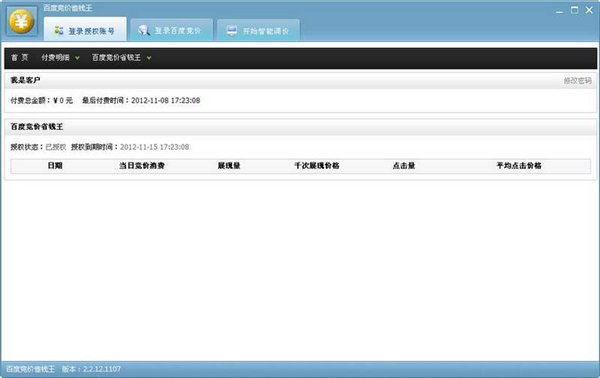This screenshot has height=378, width=600.
Task: Switch to the 登录百度竞价 tab
Action: 171,30
